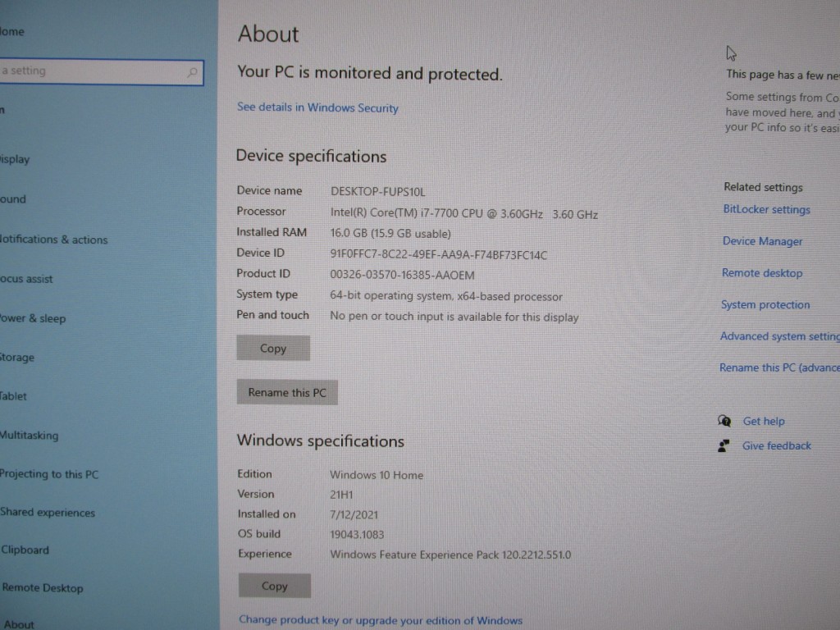
Task: Select Power & sleep
Action: 33,318
